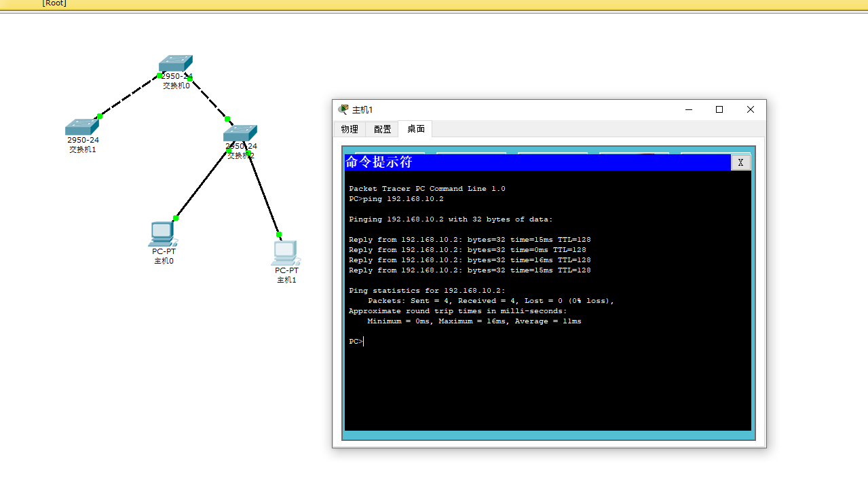868x483 pixels.
Task: Click 'Approximate round trip times' line
Action: (457, 311)
